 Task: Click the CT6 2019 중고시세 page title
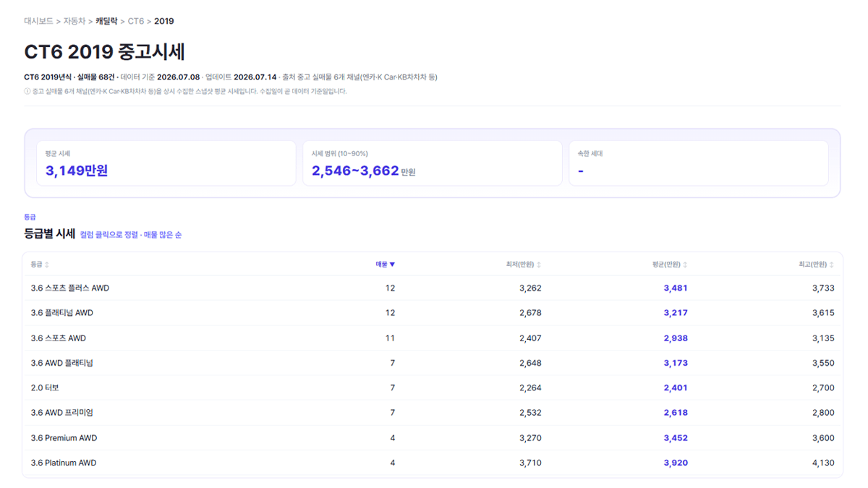coord(105,52)
